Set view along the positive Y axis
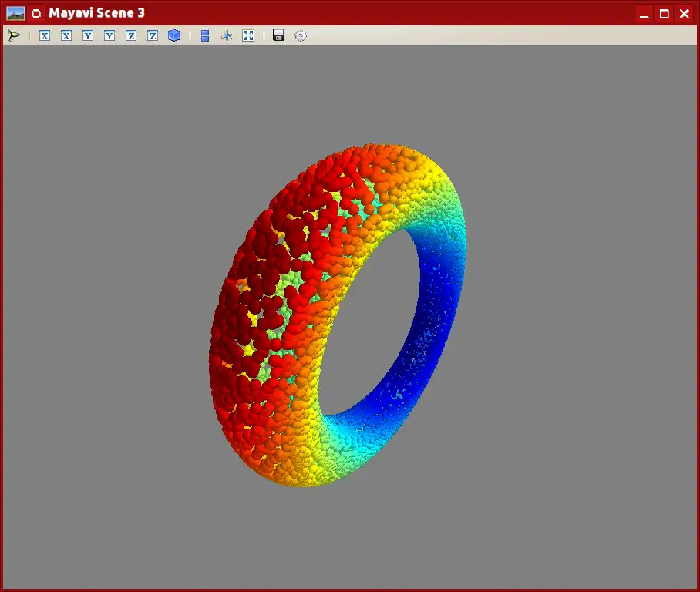The image size is (700, 592). click(x=88, y=35)
